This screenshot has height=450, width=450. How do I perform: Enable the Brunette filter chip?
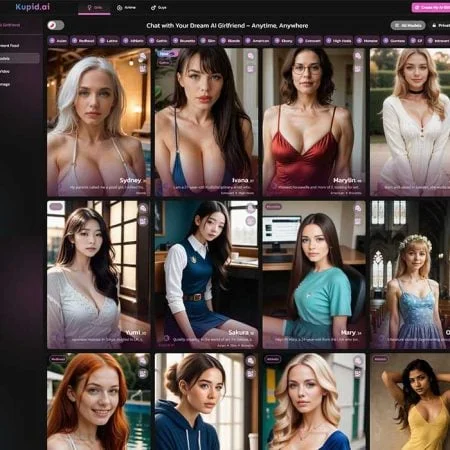(184, 41)
